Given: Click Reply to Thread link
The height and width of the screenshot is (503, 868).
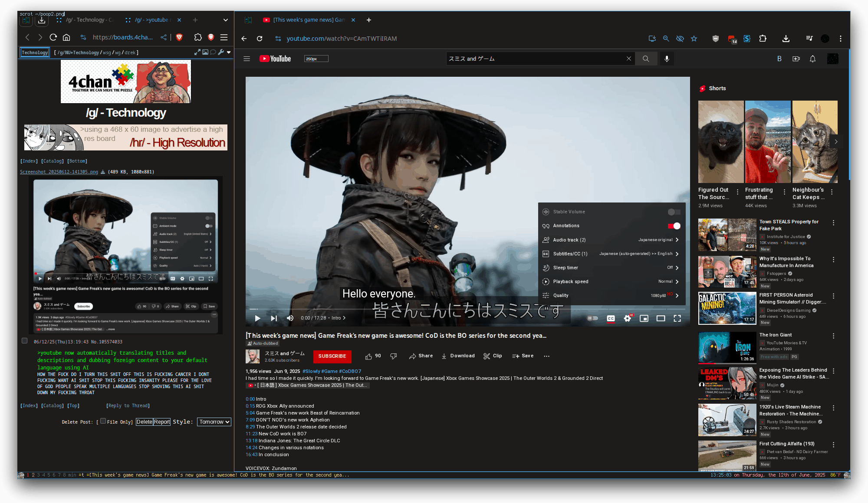Looking at the screenshot, I should tap(128, 406).
